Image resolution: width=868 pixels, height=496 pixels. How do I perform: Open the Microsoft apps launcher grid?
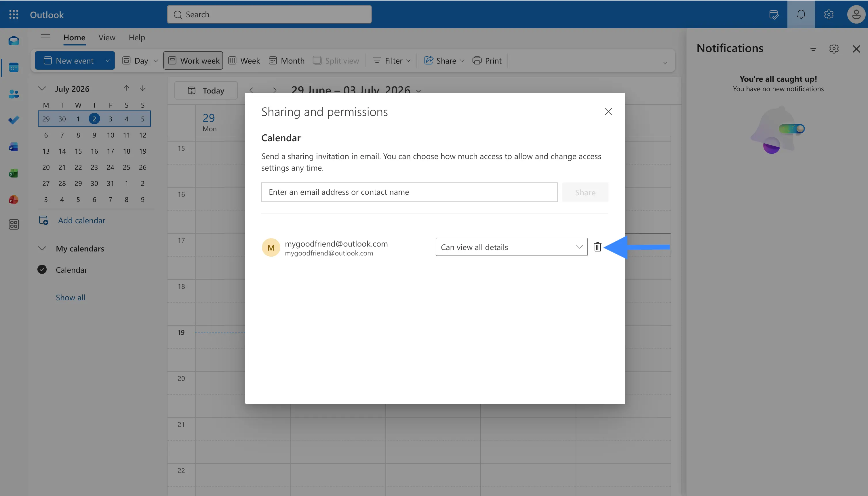point(14,14)
